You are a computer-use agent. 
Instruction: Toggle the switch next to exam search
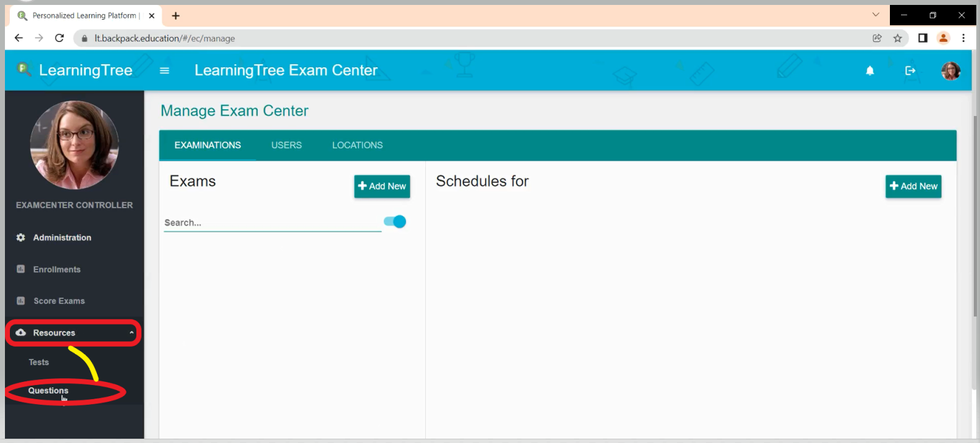click(x=395, y=221)
